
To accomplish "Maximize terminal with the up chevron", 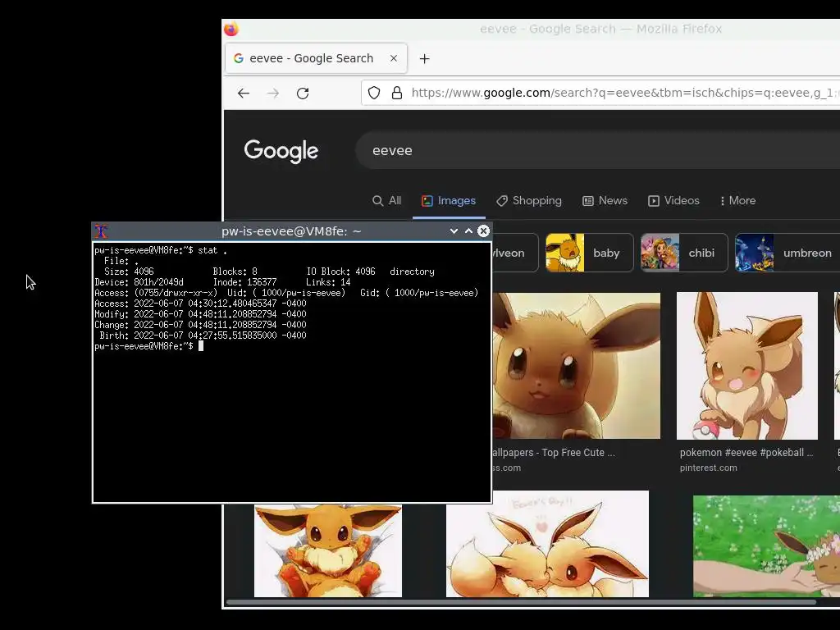I will (x=468, y=231).
